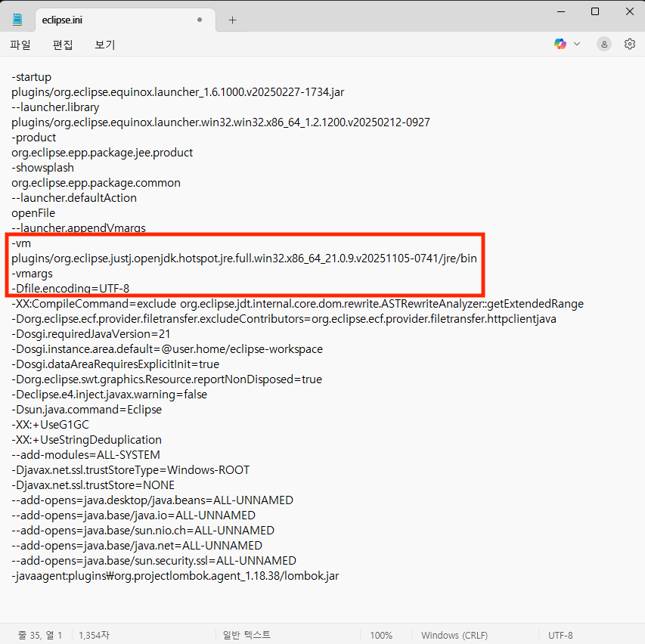Screen dimensions: 645x644
Task: Click the 1,354자 character count indicator
Action: click(95, 635)
